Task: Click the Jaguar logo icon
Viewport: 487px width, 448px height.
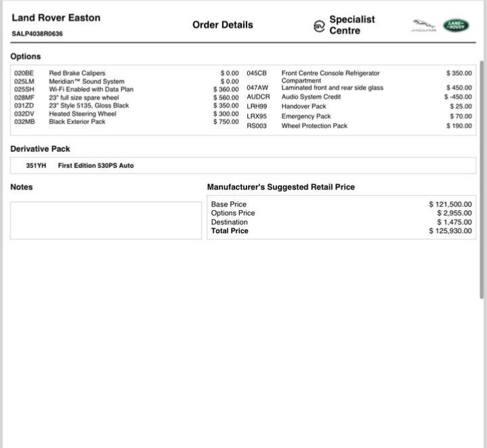Action: tap(423, 26)
